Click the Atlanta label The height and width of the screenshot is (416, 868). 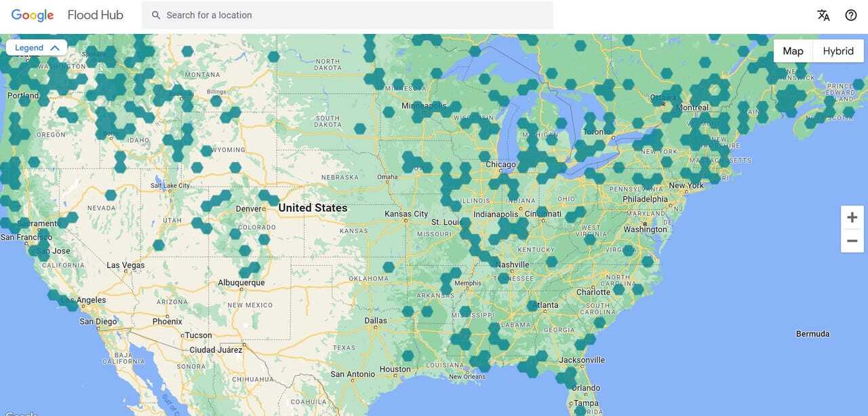coord(547,305)
